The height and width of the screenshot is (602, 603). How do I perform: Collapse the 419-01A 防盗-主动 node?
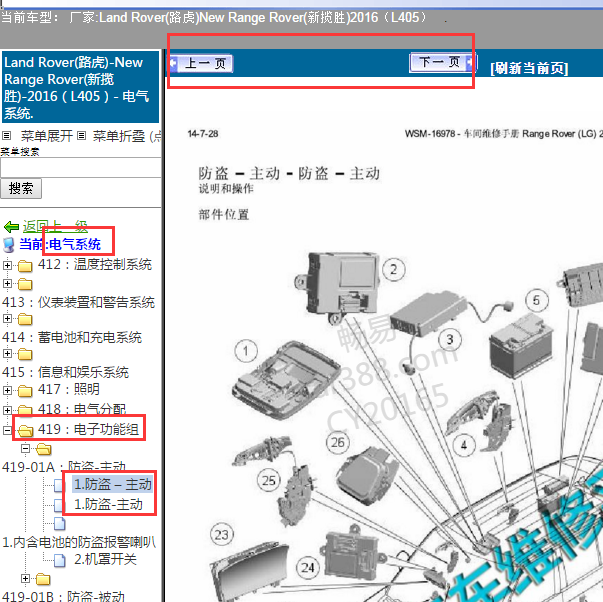25,449
